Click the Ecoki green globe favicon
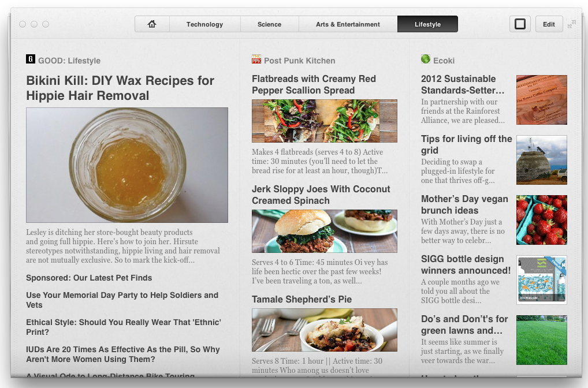Screen dimensions: 588x388 point(426,59)
